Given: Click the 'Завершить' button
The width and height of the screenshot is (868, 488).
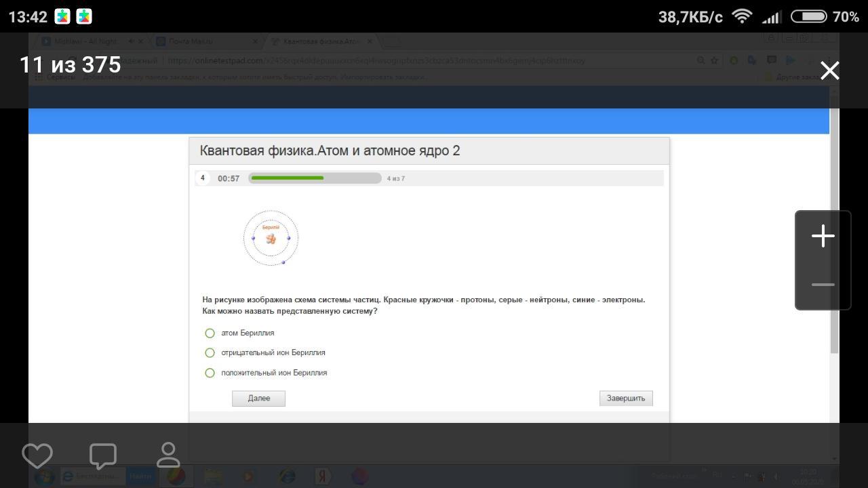Looking at the screenshot, I should [626, 399].
